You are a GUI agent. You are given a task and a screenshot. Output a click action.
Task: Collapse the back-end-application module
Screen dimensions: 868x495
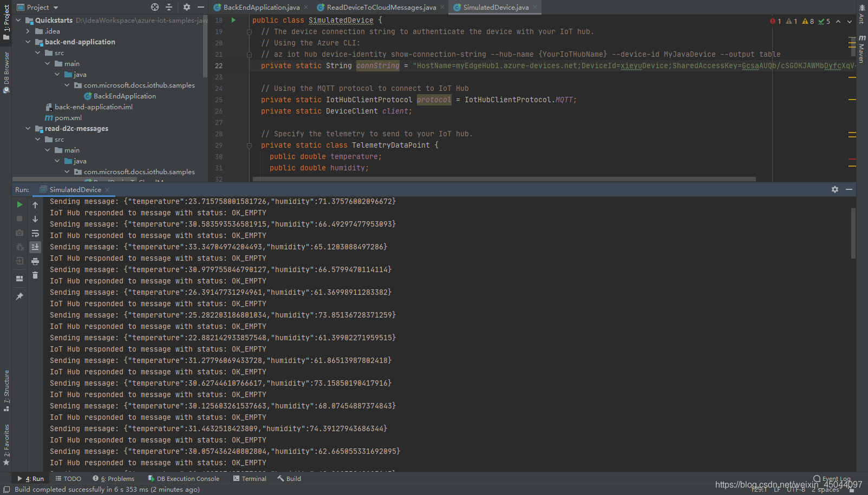coord(28,42)
